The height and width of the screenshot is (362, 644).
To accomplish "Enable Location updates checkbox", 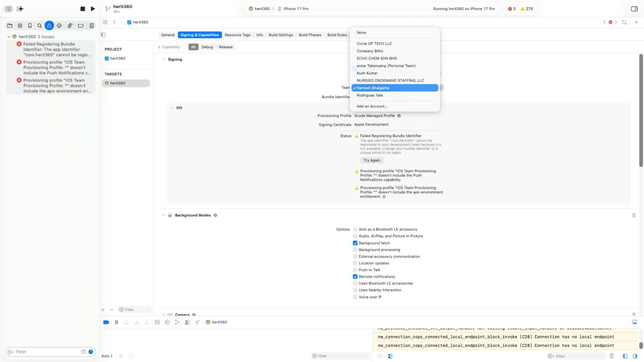I will click(x=355, y=263).
